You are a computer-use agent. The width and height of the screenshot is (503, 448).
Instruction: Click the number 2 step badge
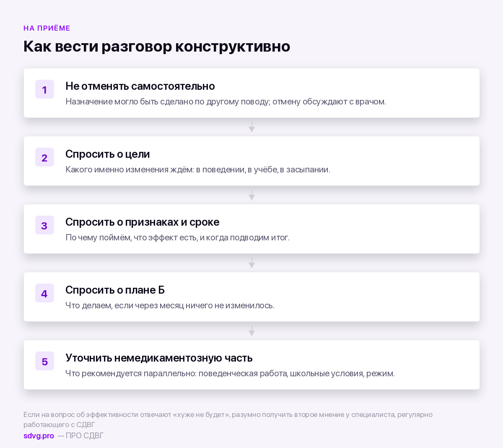(x=44, y=157)
